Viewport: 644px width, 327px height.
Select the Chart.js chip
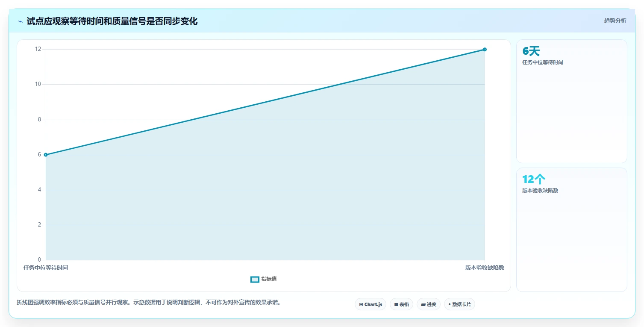tap(371, 304)
